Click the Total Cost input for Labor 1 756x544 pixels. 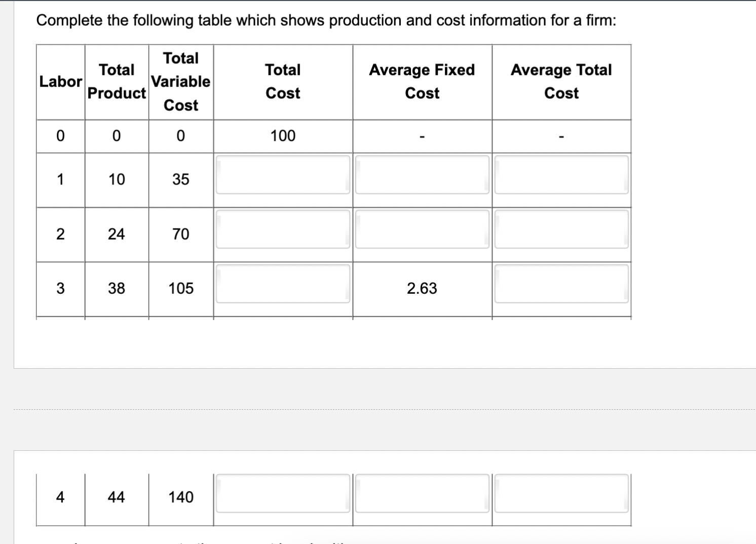pos(283,174)
